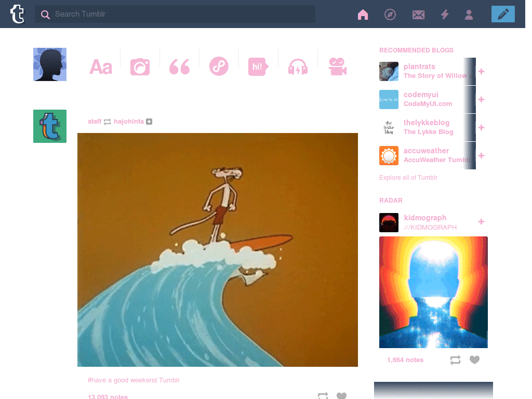Create an Audio post with the headphones icon
The height and width of the screenshot is (399, 532).
pyautogui.click(x=298, y=66)
